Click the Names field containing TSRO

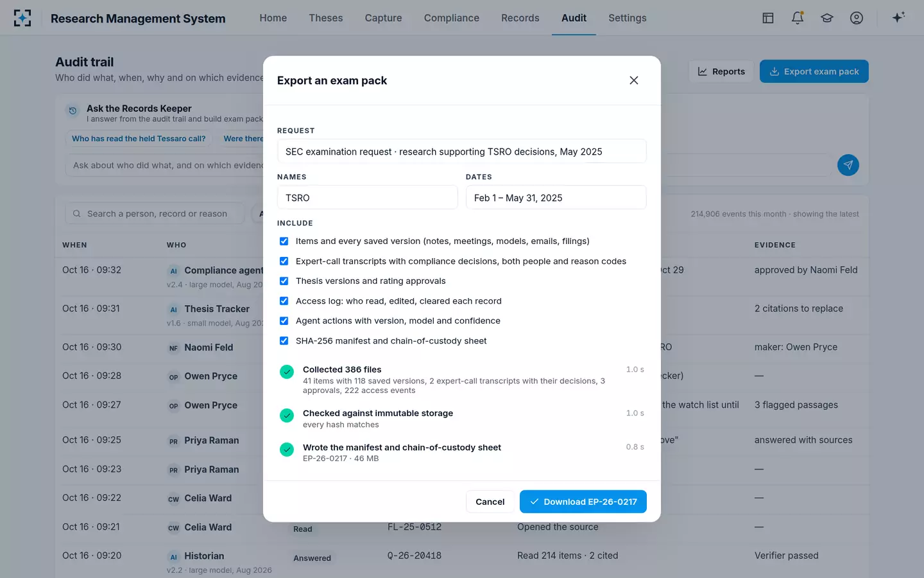(x=368, y=197)
